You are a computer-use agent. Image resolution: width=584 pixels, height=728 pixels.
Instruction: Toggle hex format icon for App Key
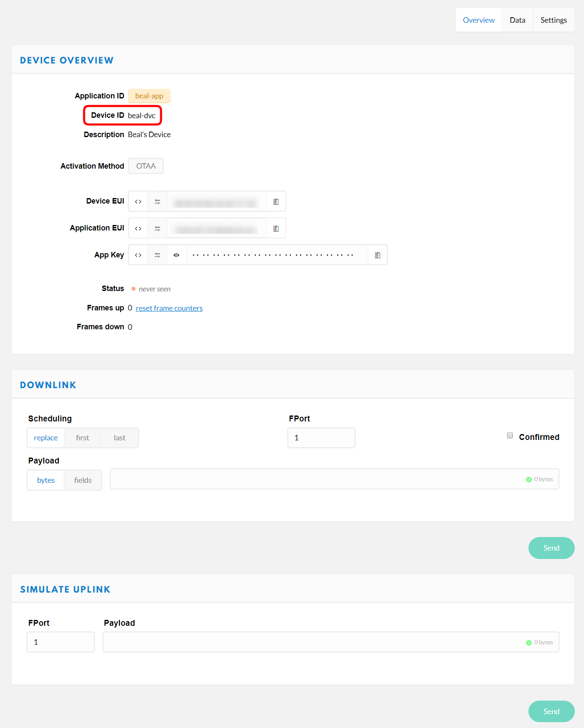138,255
